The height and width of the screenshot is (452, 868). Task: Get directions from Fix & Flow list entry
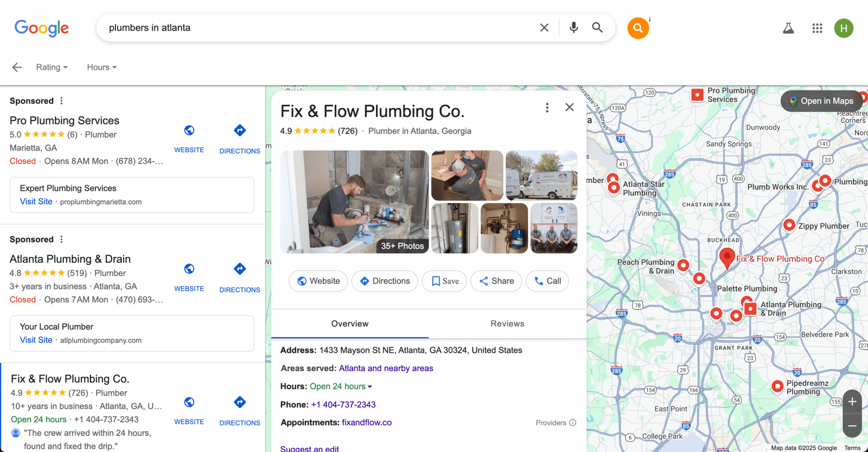coord(240,403)
